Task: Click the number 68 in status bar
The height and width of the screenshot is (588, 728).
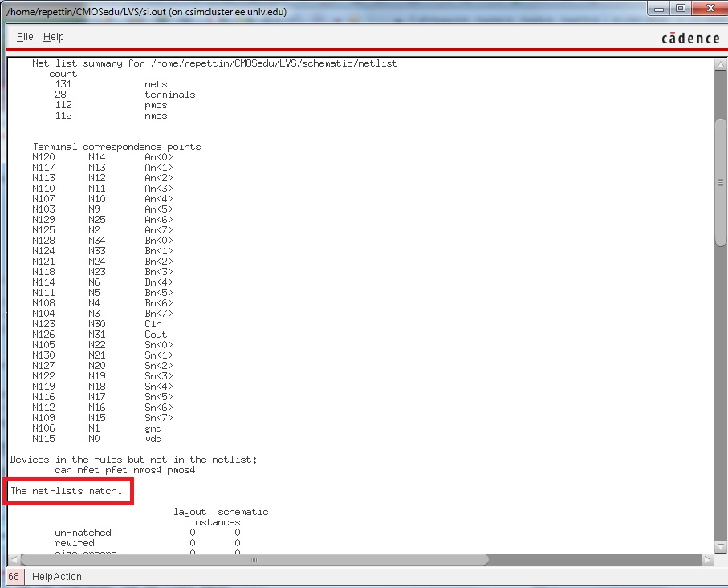Action: pos(14,576)
